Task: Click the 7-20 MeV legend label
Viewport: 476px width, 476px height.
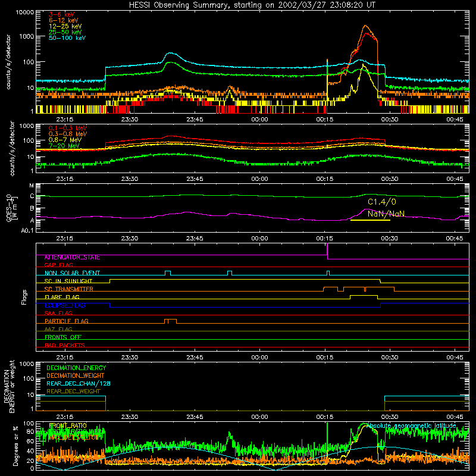Action: click(64, 146)
